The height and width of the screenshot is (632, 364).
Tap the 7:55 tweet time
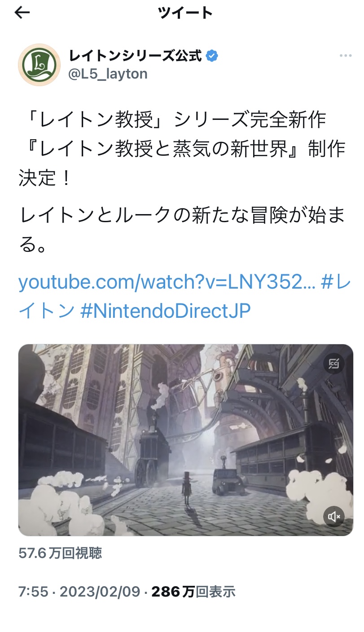(x=33, y=592)
